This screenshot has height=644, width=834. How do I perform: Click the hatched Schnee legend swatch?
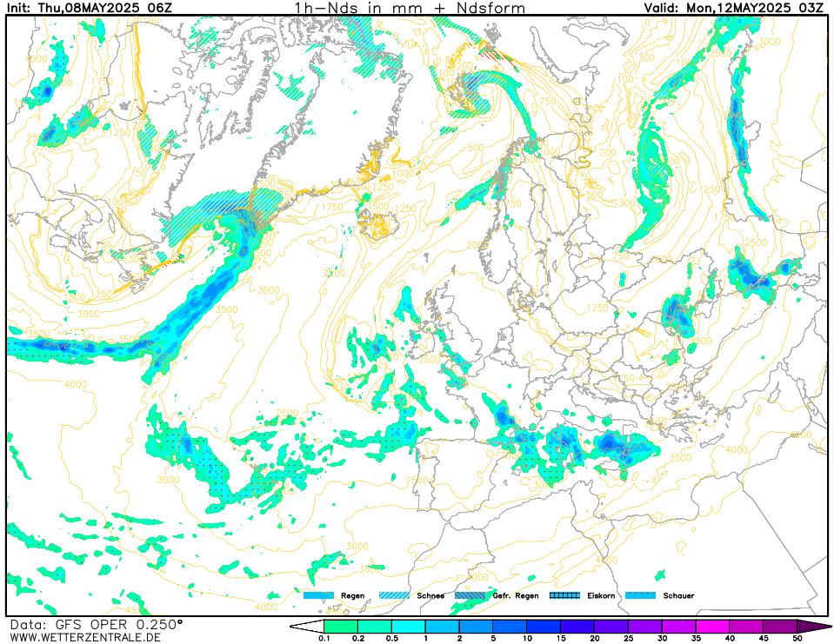click(395, 595)
